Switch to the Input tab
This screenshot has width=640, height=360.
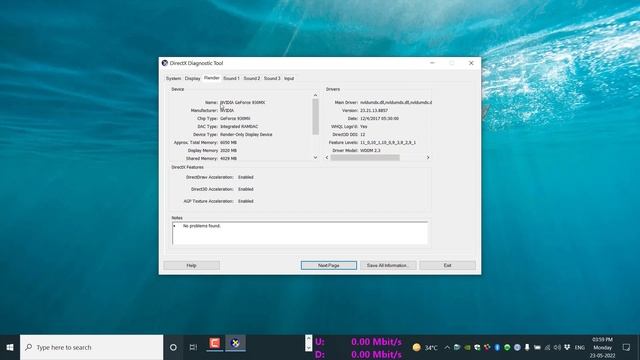pos(289,78)
